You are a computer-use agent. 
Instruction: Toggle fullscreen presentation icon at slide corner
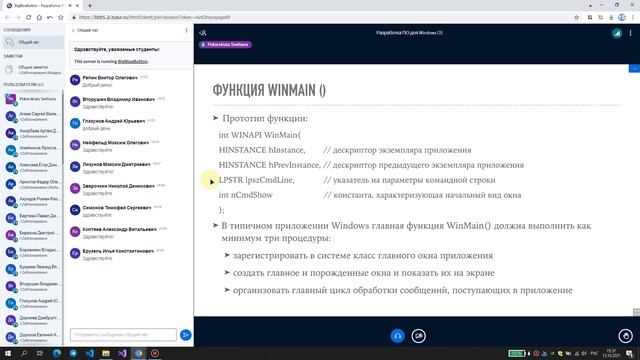pos(636,312)
